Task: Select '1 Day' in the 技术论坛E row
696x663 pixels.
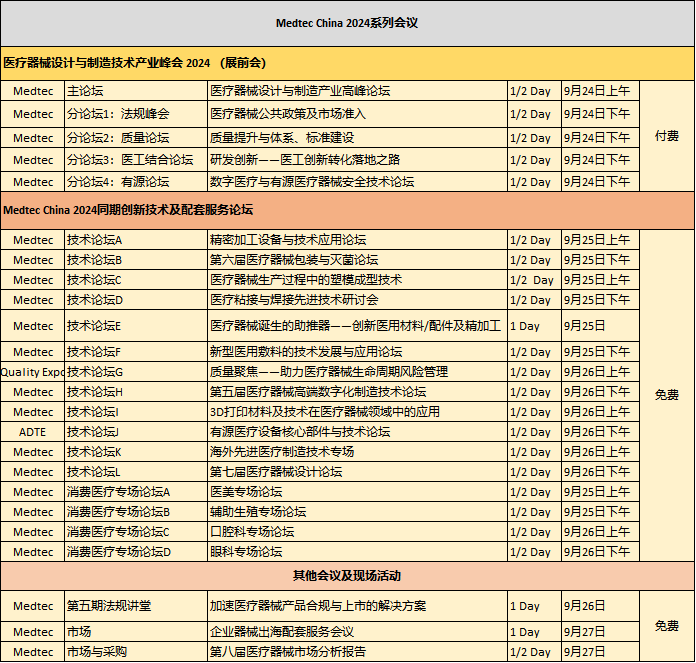Action: tap(534, 326)
